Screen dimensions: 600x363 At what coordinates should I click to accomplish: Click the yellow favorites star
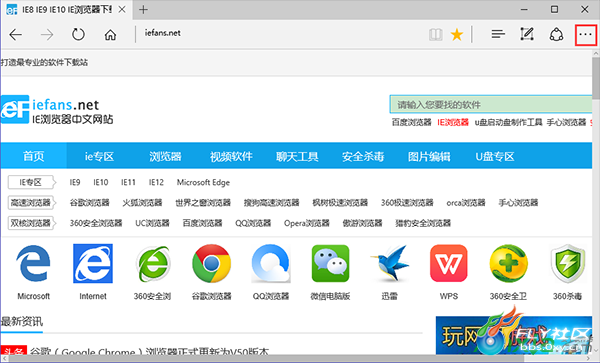click(457, 35)
